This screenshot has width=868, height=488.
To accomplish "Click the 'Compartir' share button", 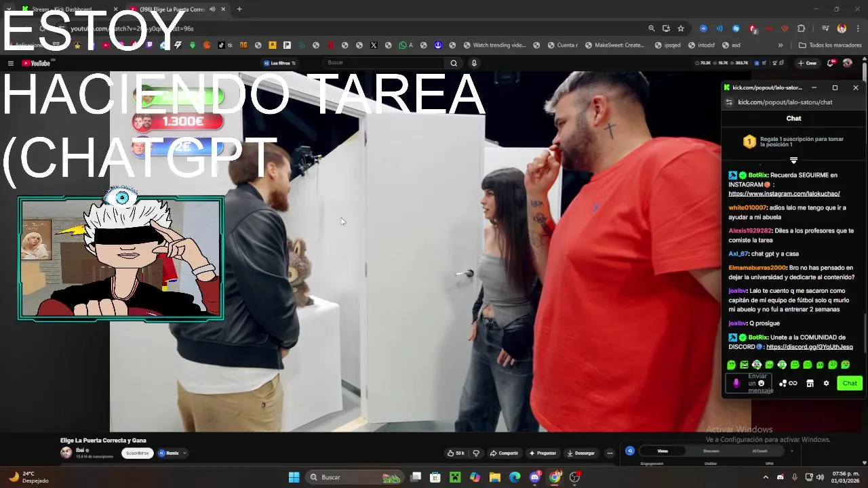I will [504, 453].
